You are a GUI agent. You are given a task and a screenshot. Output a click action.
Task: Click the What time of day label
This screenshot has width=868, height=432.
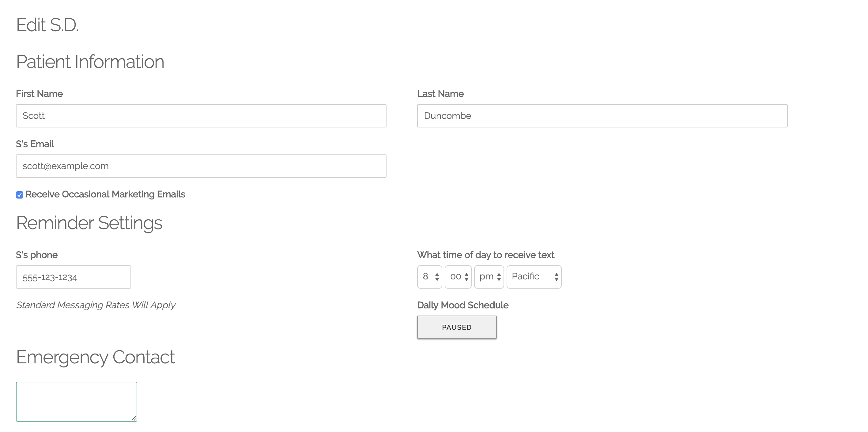coord(485,255)
